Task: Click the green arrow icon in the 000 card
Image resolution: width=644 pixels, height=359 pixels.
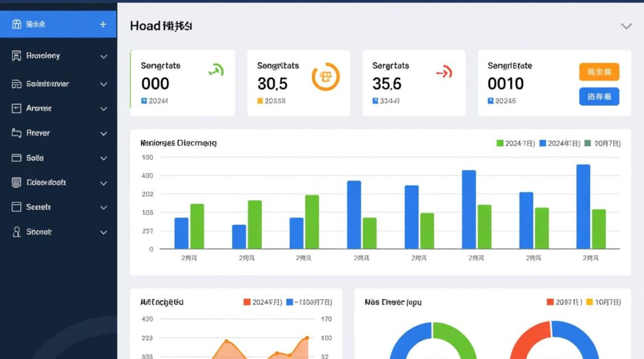Action: coord(216,71)
